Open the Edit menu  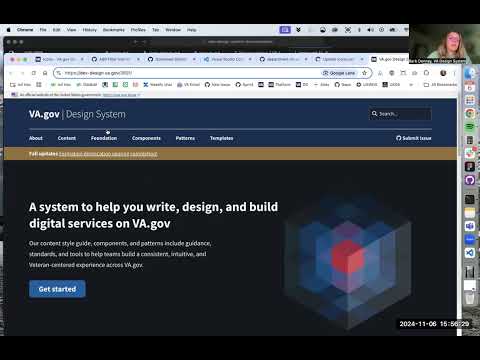[x=57, y=30]
